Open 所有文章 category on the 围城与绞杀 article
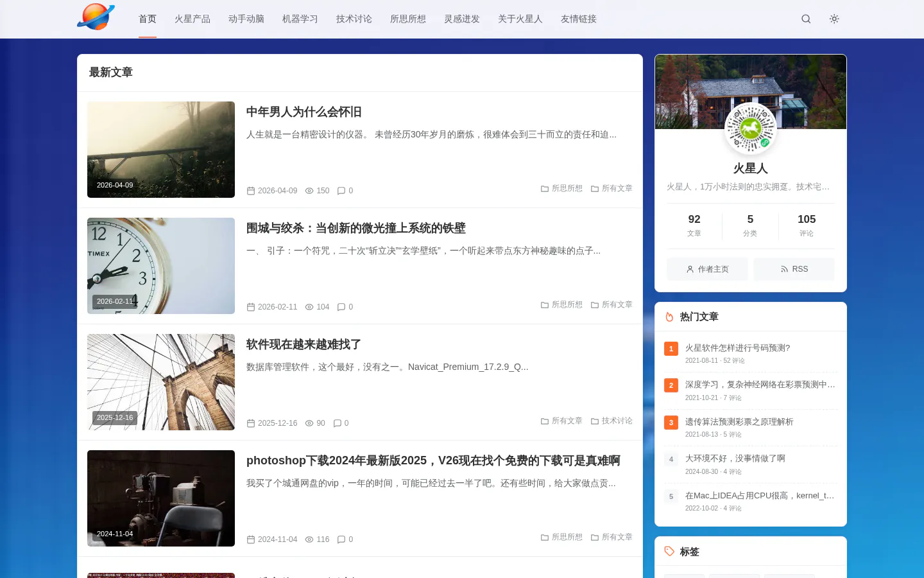924x578 pixels. click(612, 305)
